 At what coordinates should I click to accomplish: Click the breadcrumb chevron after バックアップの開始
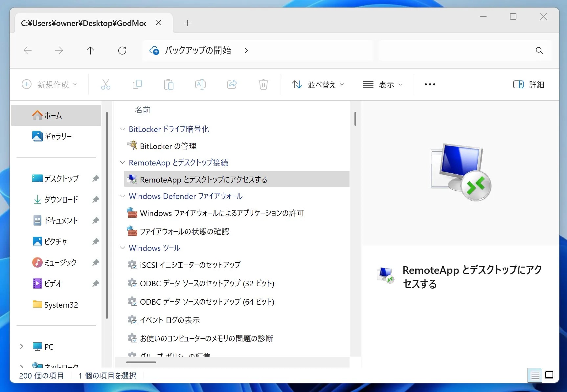pyautogui.click(x=246, y=51)
